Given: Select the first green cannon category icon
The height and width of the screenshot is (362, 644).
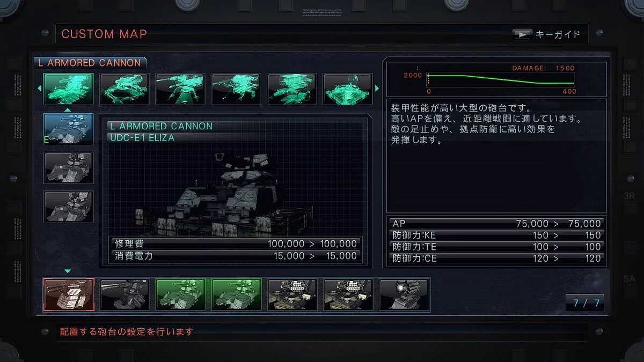Looking at the screenshot, I should [x=68, y=89].
